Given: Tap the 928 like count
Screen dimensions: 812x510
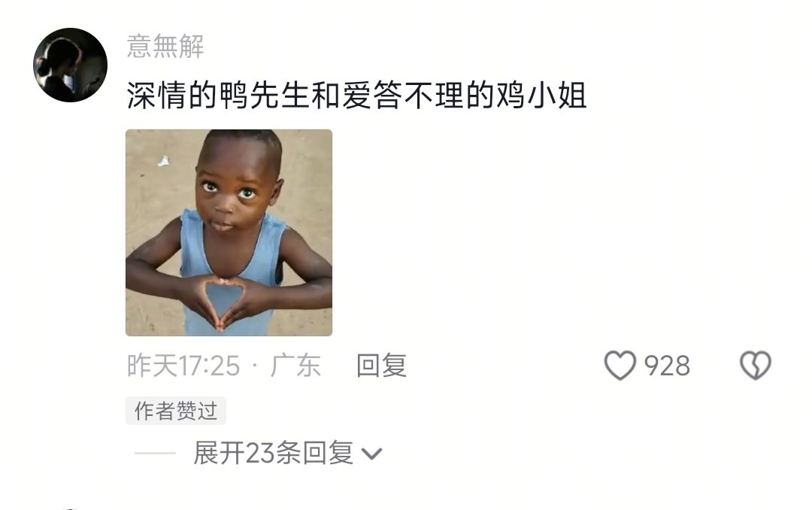Looking at the screenshot, I should (x=667, y=366).
